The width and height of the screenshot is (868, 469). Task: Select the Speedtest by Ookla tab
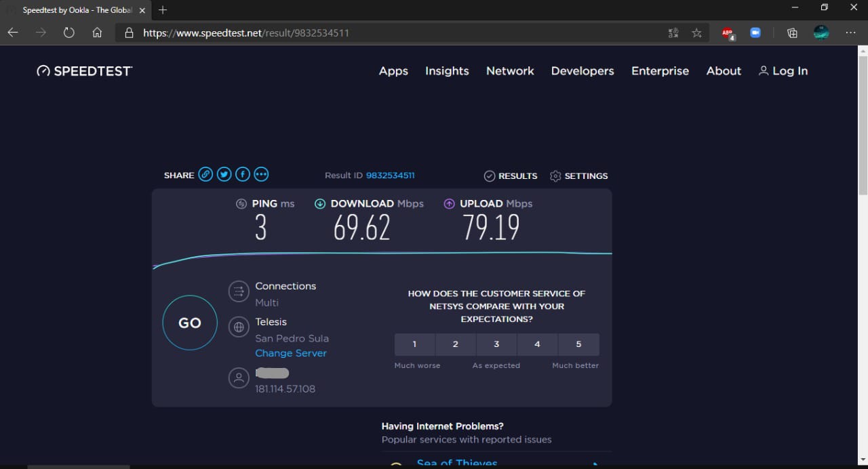(76, 10)
